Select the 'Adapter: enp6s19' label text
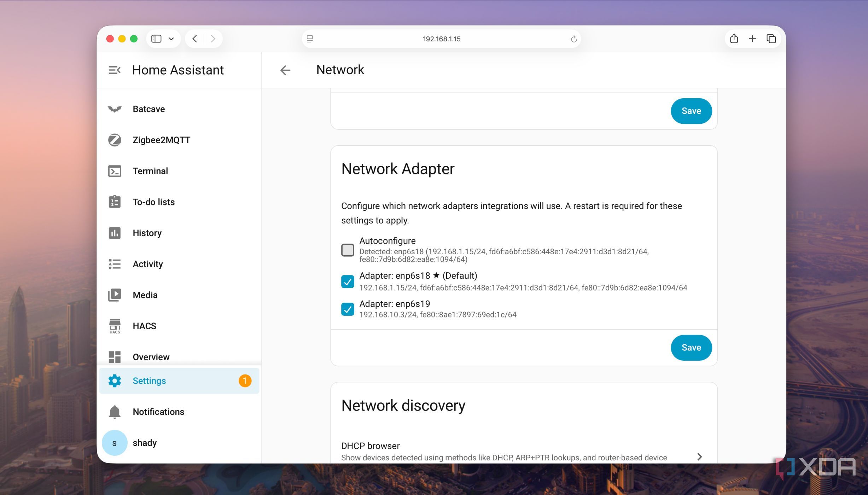Image resolution: width=868 pixels, height=495 pixels. pos(395,304)
